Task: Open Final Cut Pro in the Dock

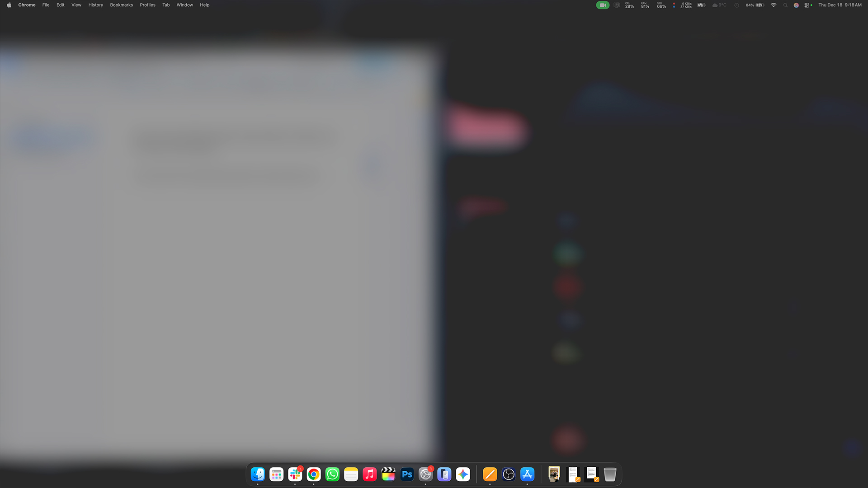Action: (388, 474)
